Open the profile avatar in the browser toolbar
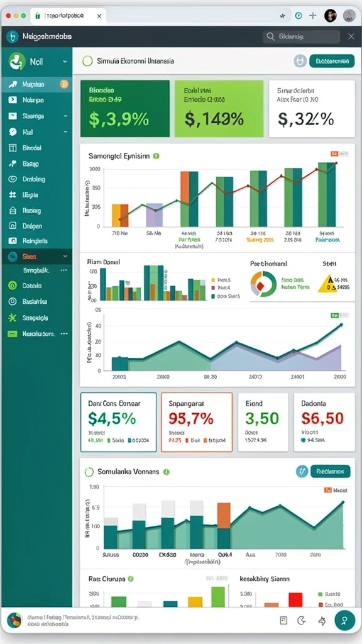 pos(330,16)
